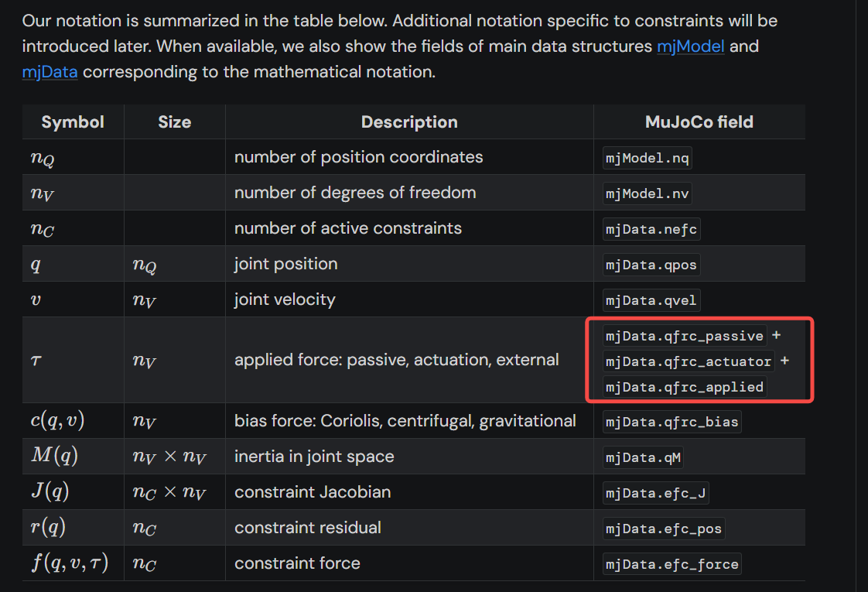The image size is (868, 592).
Task: Select the mjData.qvel field entry
Action: tap(651, 300)
